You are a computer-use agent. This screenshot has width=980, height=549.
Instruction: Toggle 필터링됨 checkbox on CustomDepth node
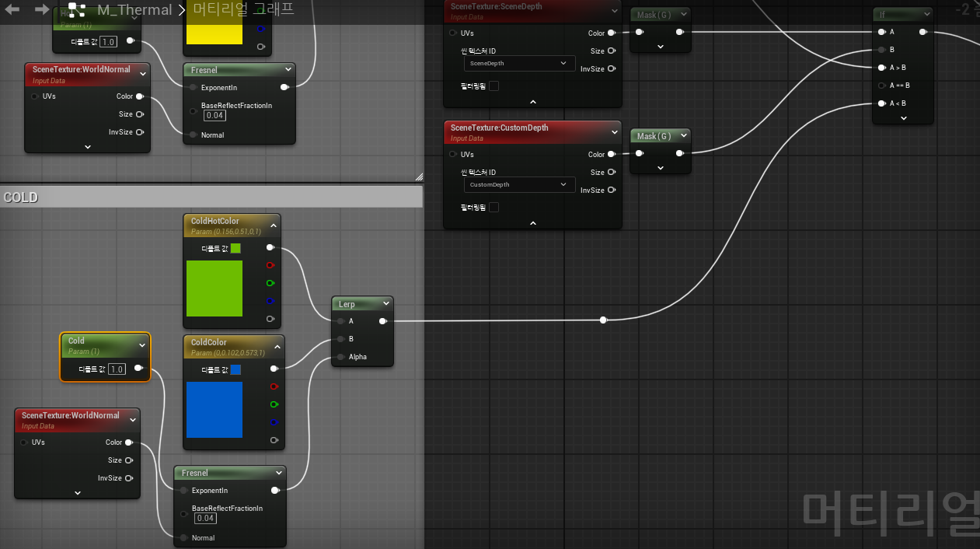pyautogui.click(x=493, y=207)
